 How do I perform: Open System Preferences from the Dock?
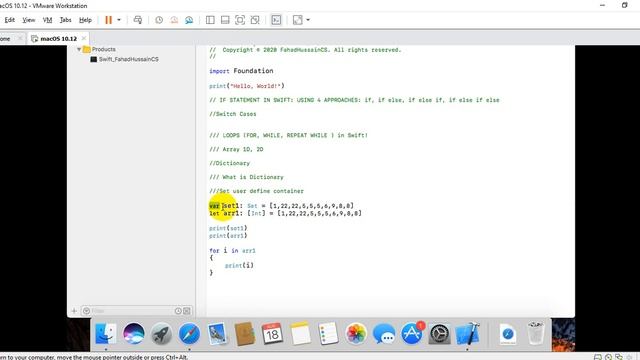click(x=440, y=334)
